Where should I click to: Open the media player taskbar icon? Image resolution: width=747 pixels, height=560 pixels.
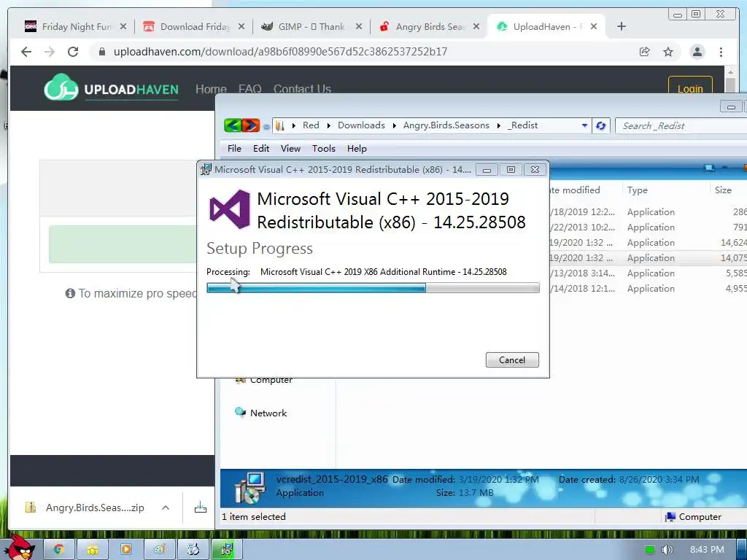[x=125, y=550]
